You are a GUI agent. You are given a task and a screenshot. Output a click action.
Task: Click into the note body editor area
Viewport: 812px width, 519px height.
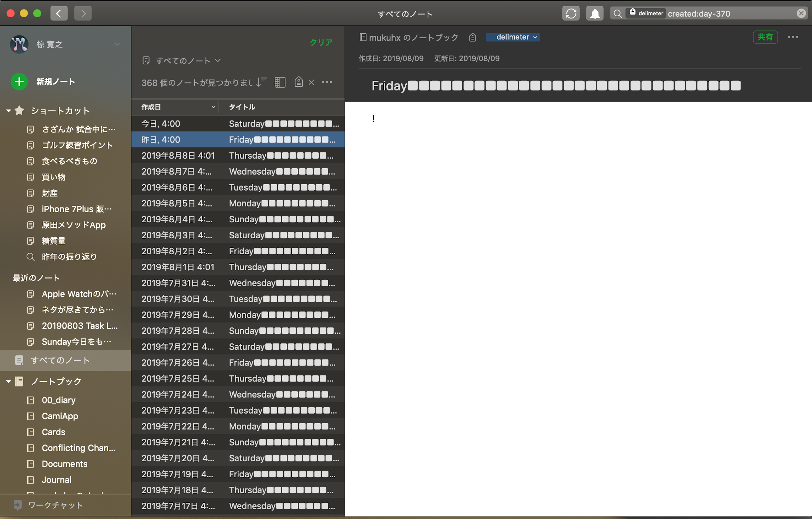click(x=578, y=309)
